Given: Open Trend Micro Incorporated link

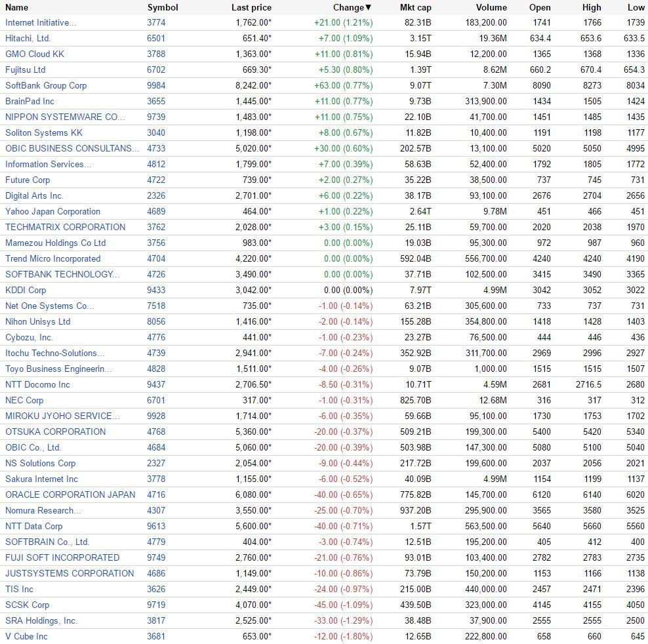Looking at the screenshot, I should [53, 258].
